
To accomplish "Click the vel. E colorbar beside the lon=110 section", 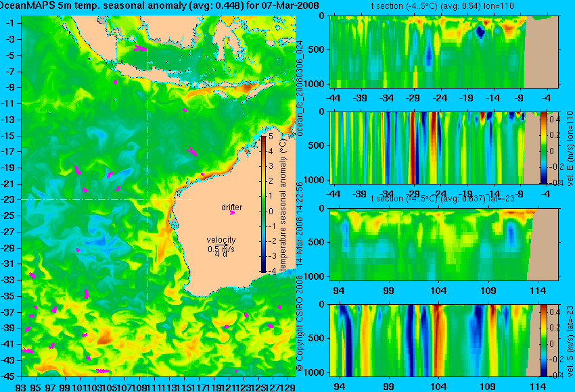I will (544, 147).
